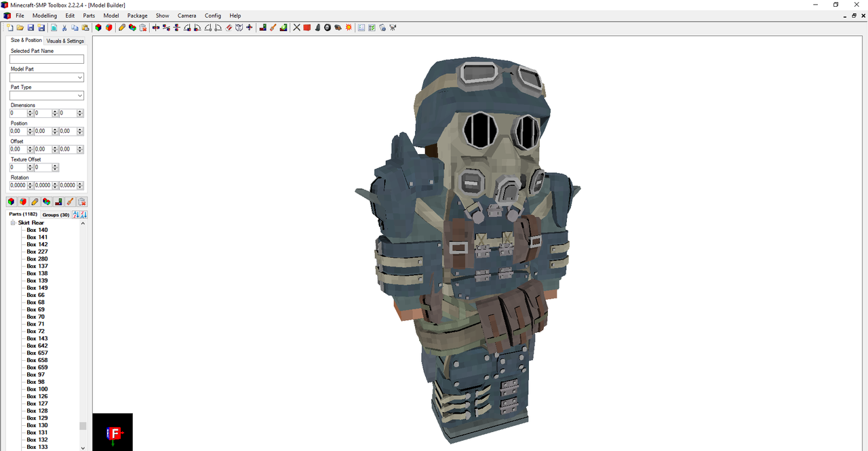This screenshot has width=868, height=451.
Task: Add a box with the top toolbar cube icon
Action: coord(98,28)
